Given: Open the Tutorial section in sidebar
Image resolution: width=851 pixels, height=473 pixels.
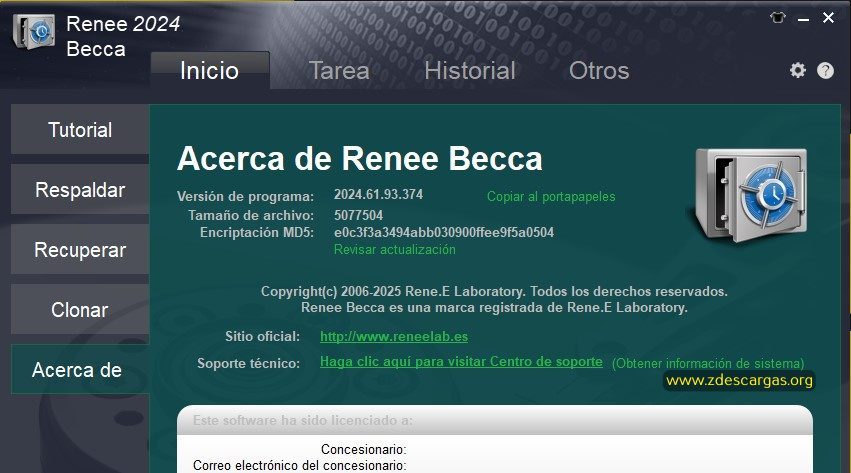Looking at the screenshot, I should coord(80,130).
